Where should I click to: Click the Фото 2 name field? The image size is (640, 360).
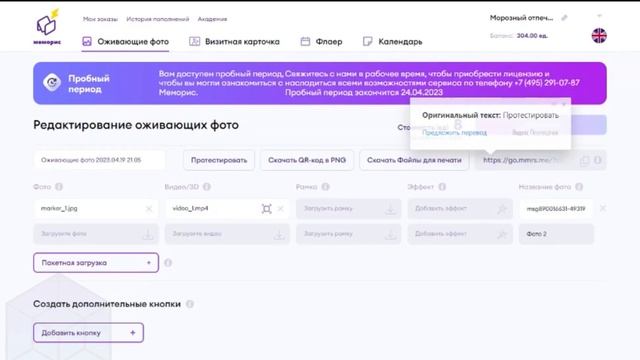[556, 234]
